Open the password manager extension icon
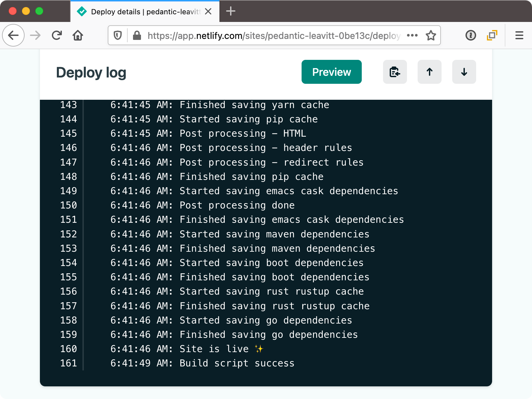This screenshot has width=532, height=399. tap(471, 35)
